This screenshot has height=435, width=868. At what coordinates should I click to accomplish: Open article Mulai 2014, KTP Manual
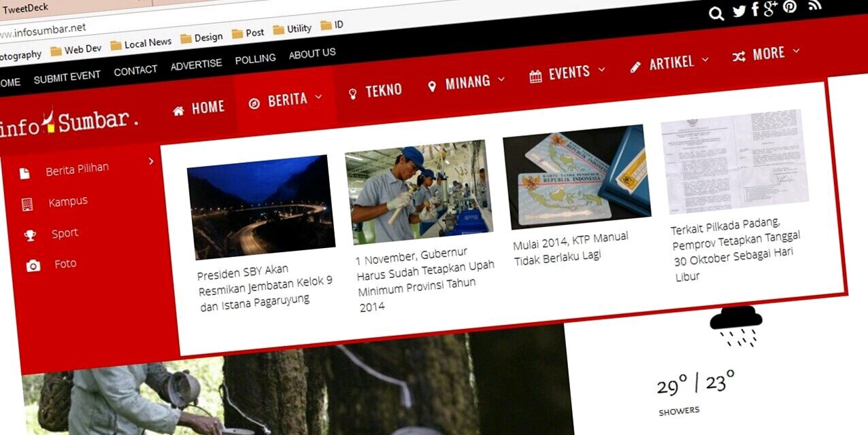[571, 247]
